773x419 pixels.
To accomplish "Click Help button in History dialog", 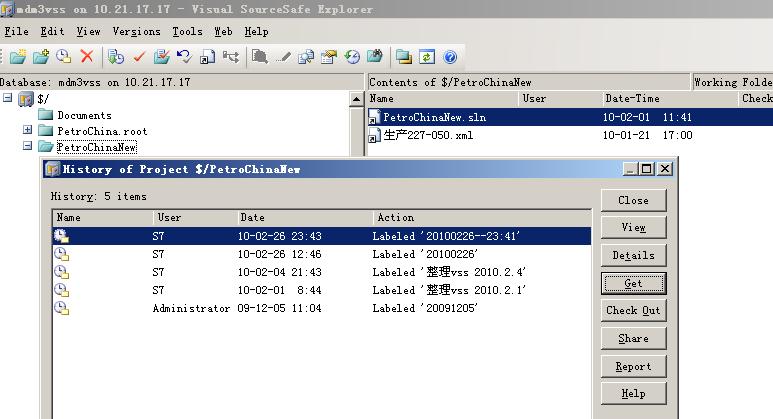I will pos(633,394).
